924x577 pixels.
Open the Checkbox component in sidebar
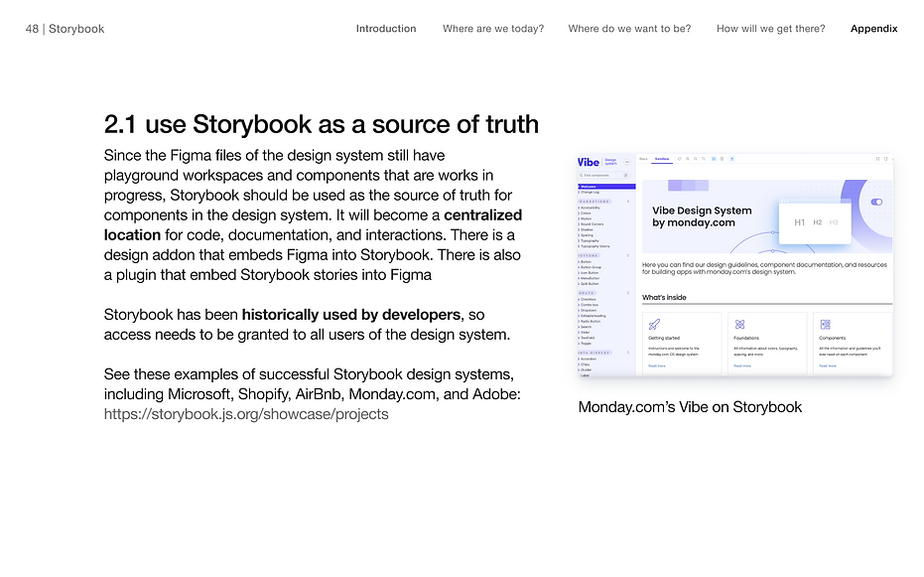pyautogui.click(x=589, y=299)
